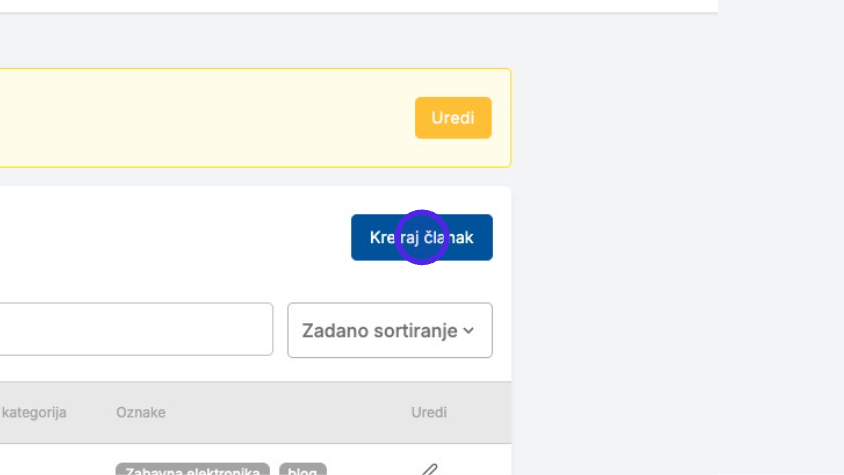Select the Zabavna elektronika tag
The width and height of the screenshot is (844, 475).
tap(192, 470)
